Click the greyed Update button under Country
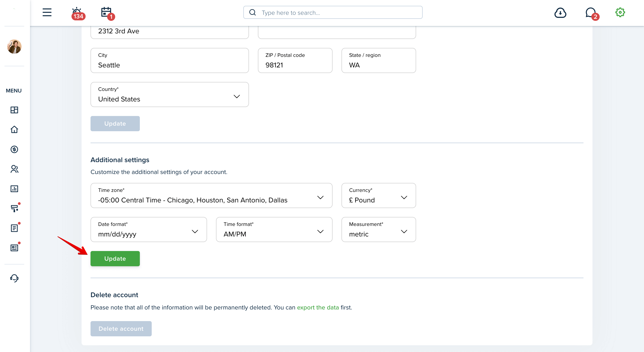644x352 pixels. (115, 123)
